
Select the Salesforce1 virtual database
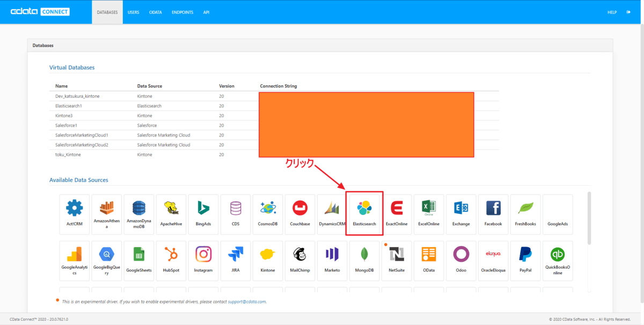(274, 125)
